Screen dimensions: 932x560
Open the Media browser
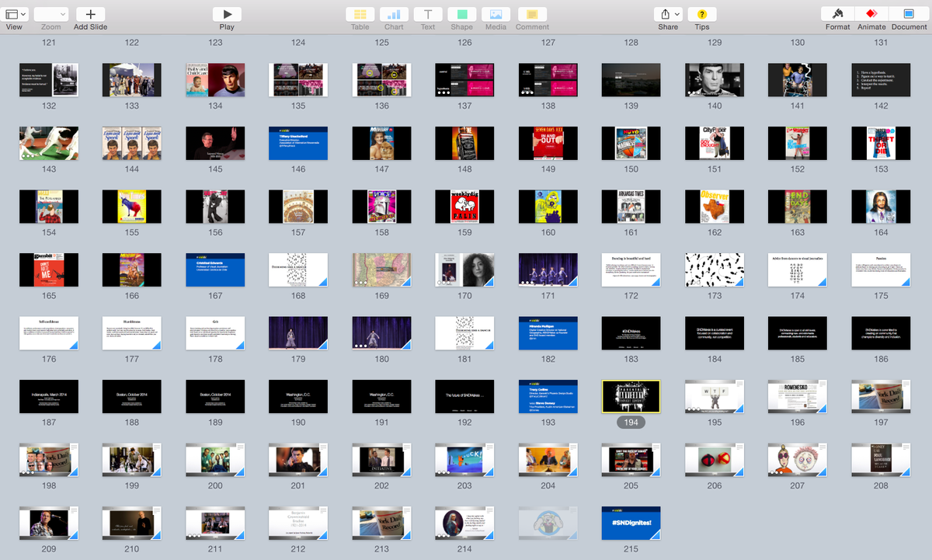pos(496,14)
